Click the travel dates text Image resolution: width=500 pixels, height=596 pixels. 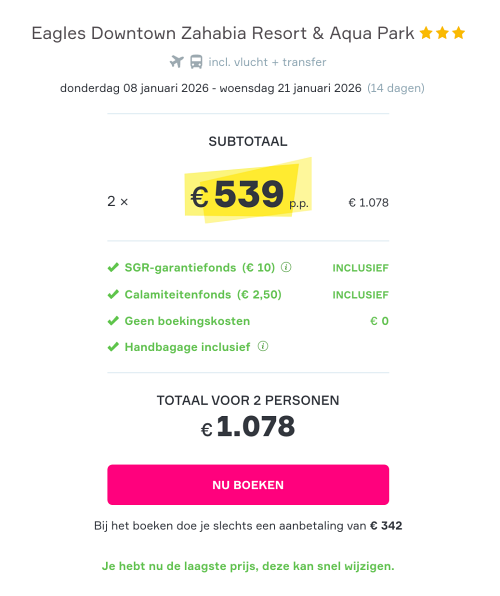(x=211, y=88)
